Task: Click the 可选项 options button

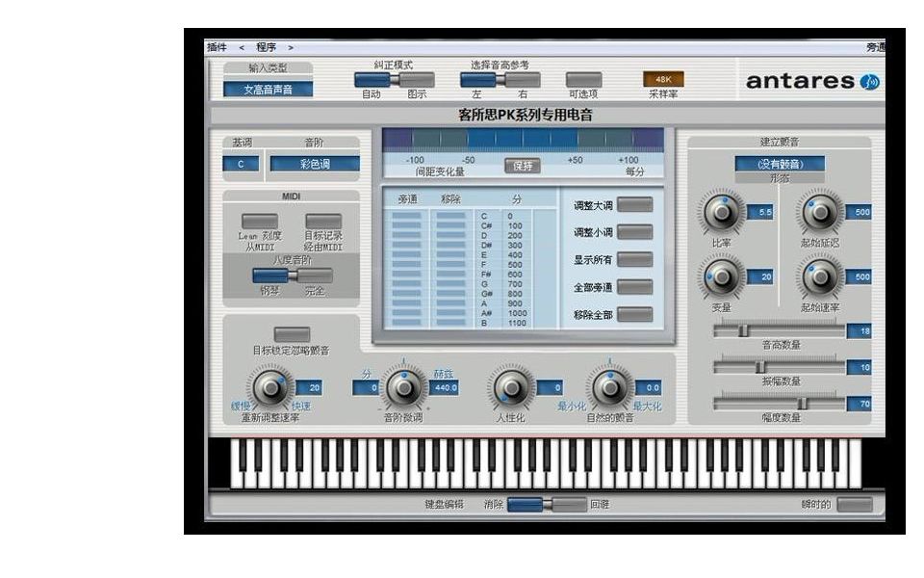Action: pos(583,80)
